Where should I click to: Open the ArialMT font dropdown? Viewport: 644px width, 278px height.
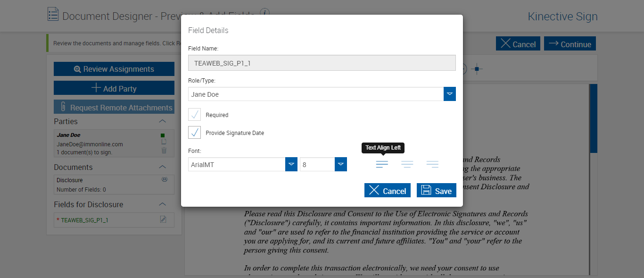click(x=291, y=164)
